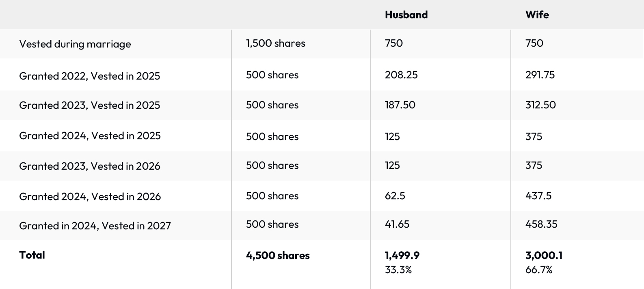
Task: Click the 187.50 Husband cell
Action: coord(400,105)
